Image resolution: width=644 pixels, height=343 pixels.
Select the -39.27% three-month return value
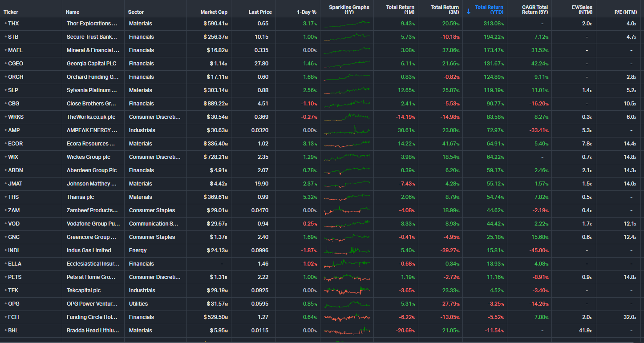(x=450, y=250)
